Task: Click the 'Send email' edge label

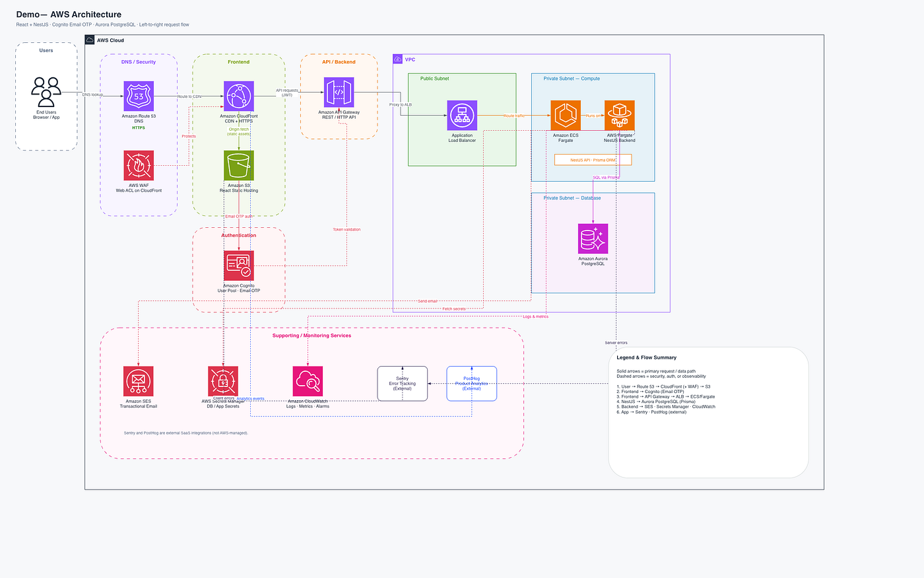Action: click(428, 301)
